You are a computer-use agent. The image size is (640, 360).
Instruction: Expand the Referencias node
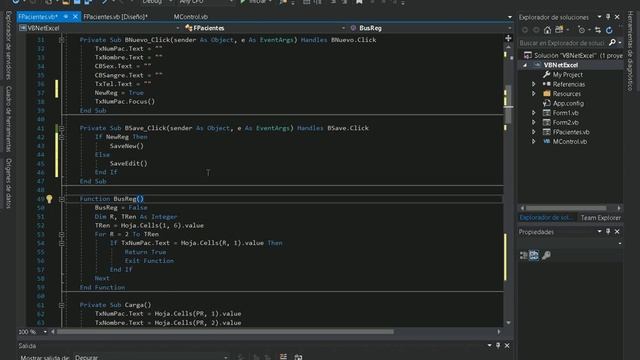pyautogui.click(x=533, y=84)
